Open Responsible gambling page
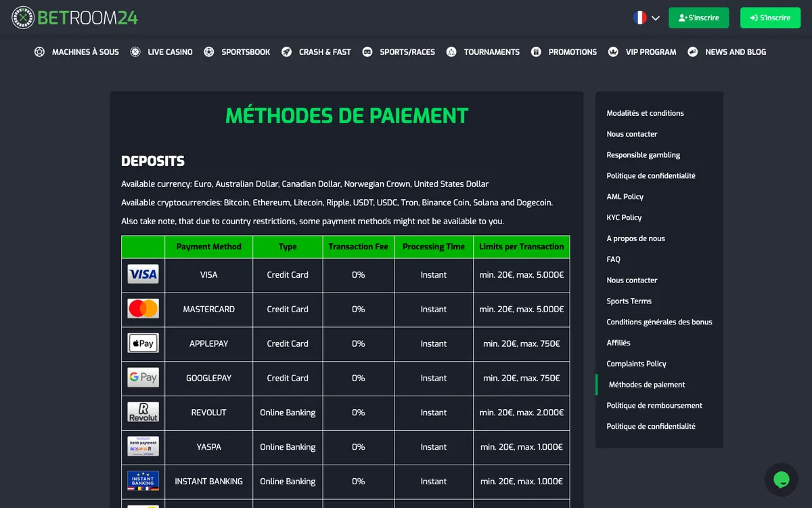Image resolution: width=812 pixels, height=508 pixels. [x=643, y=155]
